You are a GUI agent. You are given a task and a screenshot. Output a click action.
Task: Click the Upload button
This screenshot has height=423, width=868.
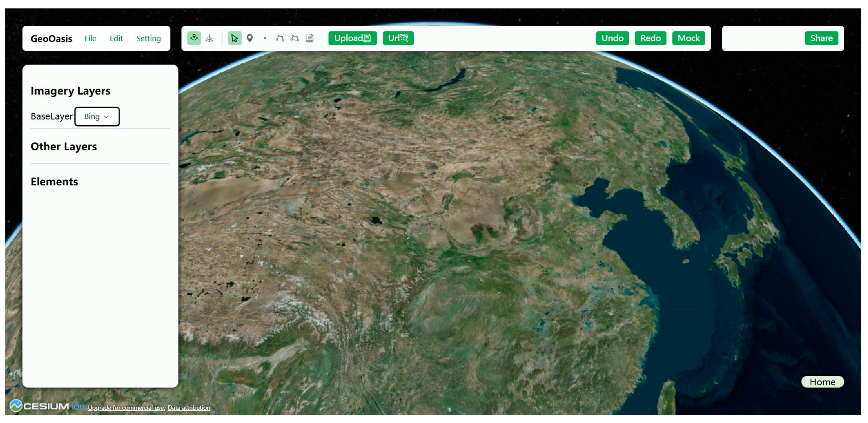tap(352, 38)
